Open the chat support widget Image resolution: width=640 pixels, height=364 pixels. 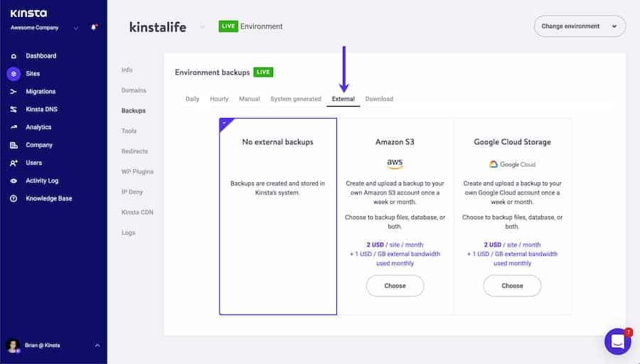(618, 341)
